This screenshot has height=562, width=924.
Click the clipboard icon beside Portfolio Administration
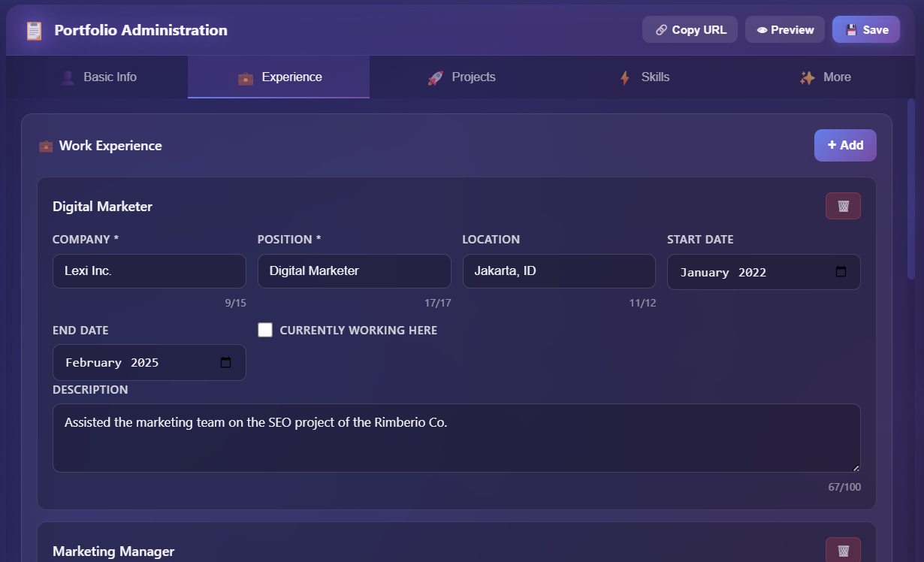click(33, 30)
